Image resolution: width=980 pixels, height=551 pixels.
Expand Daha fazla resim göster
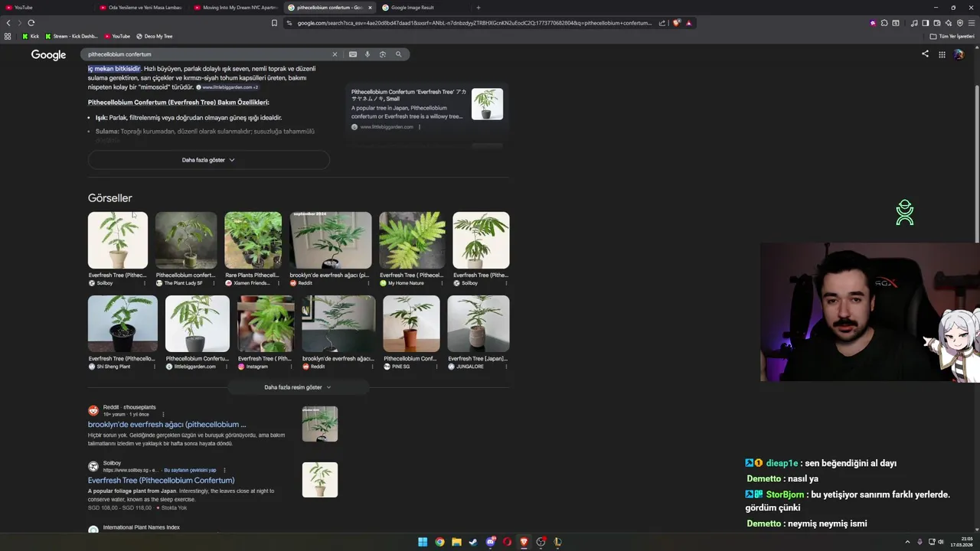pos(298,387)
